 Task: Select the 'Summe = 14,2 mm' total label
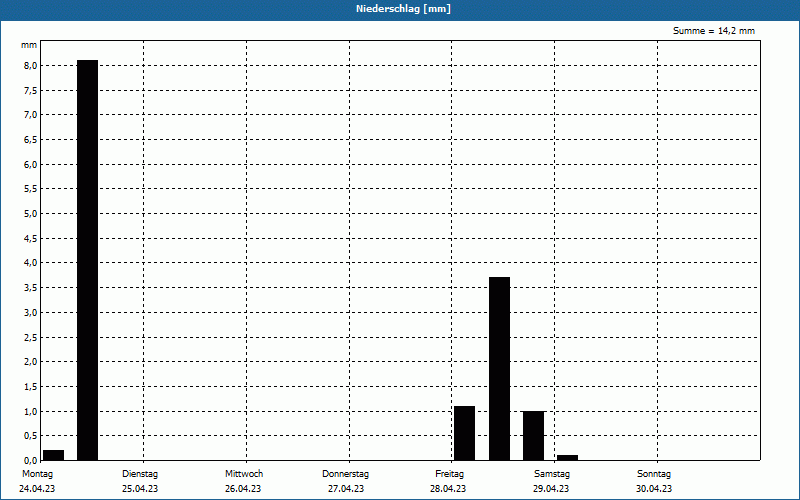[714, 31]
